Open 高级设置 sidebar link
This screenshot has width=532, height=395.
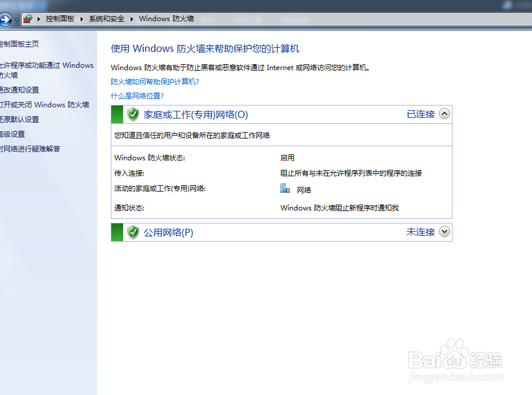pos(12,134)
